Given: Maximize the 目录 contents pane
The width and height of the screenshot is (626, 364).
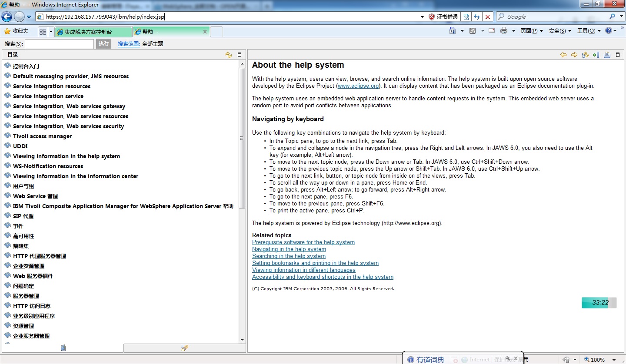Looking at the screenshot, I should pos(240,55).
